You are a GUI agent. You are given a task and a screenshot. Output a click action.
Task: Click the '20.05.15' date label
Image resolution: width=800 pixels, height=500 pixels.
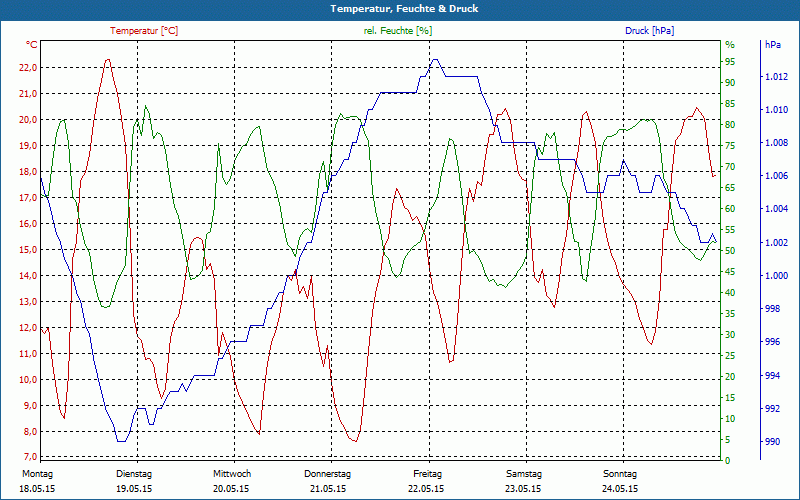pos(231,489)
